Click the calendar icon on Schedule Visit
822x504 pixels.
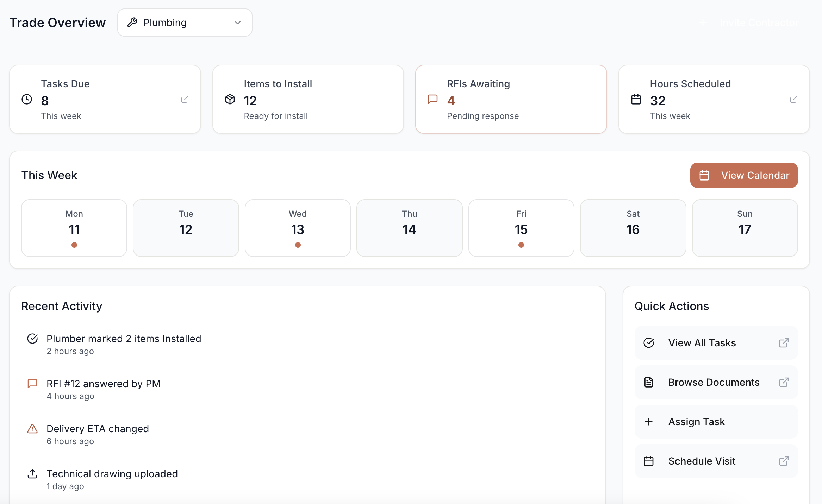(x=648, y=461)
